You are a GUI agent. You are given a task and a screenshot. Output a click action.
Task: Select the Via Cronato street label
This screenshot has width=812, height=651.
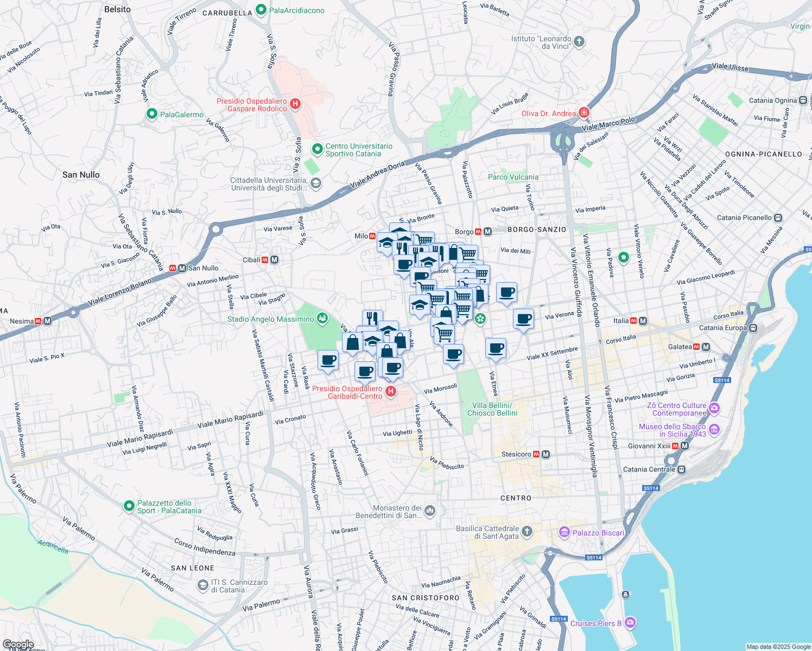[290, 419]
